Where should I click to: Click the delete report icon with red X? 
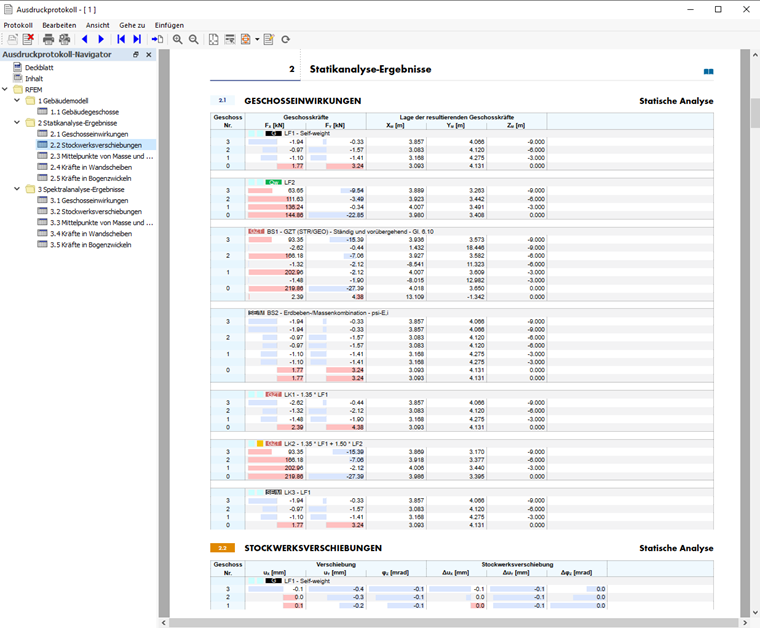[x=28, y=39]
